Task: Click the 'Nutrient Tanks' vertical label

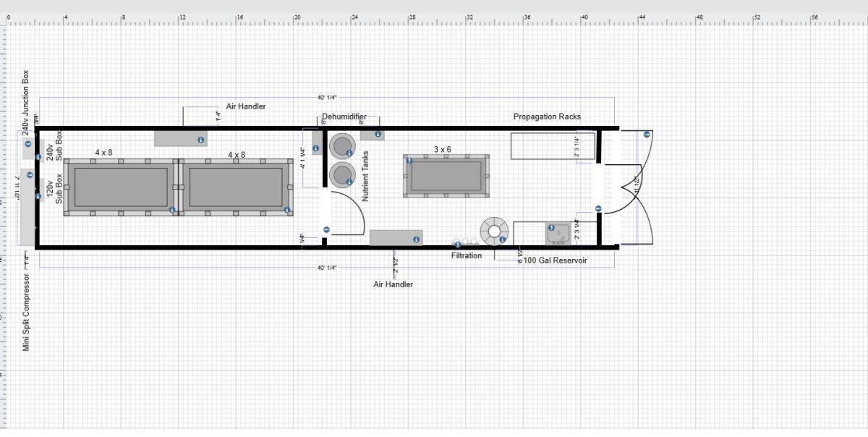Action: click(365, 176)
